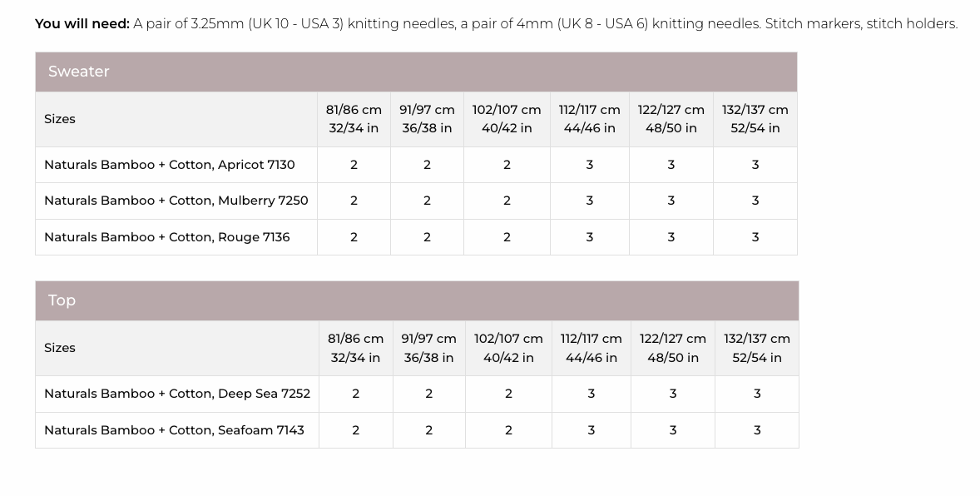The height and width of the screenshot is (496, 980).
Task: Click 112/117 cm size header in Top table
Action: coord(591,348)
